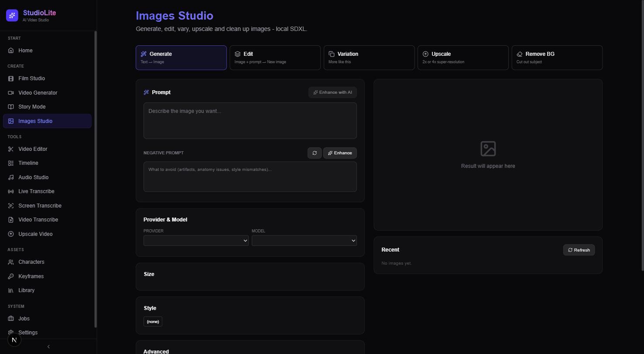Click the sidebar vertical scrollbar
Image resolution: width=644 pixels, height=354 pixels.
(96, 179)
